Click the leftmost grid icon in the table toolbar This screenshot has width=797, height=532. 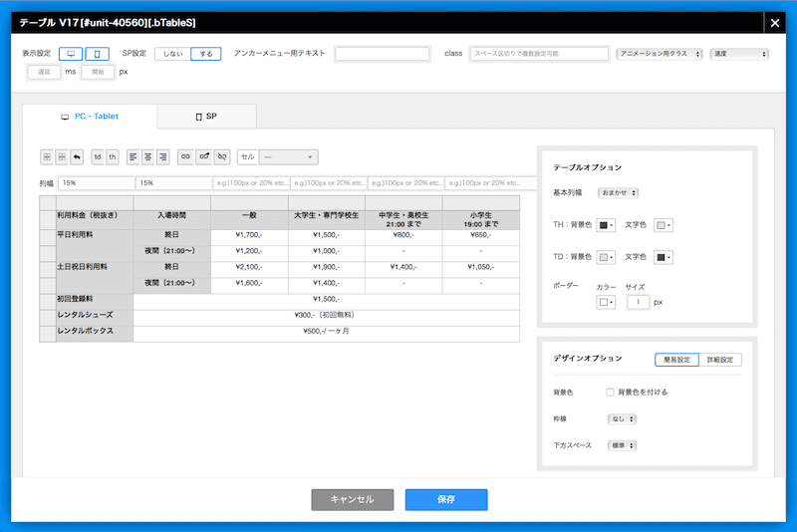(47, 157)
